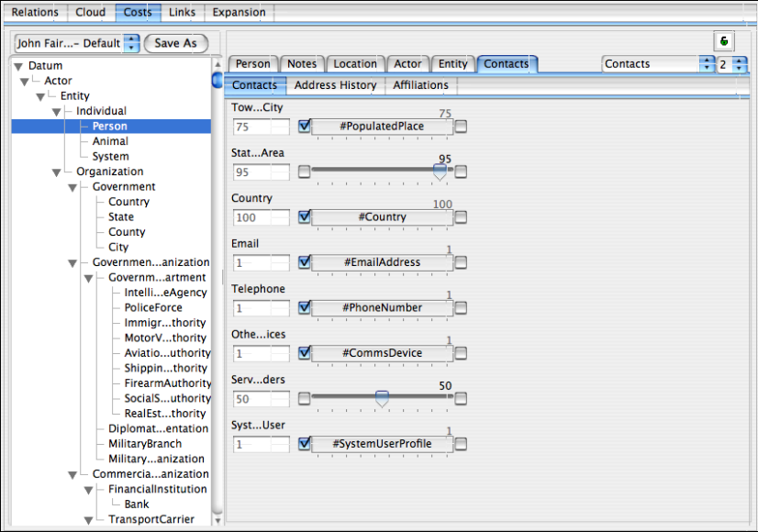Screen dimensions: 758x532
Task: Click the green lock icon button
Action: [724, 41]
